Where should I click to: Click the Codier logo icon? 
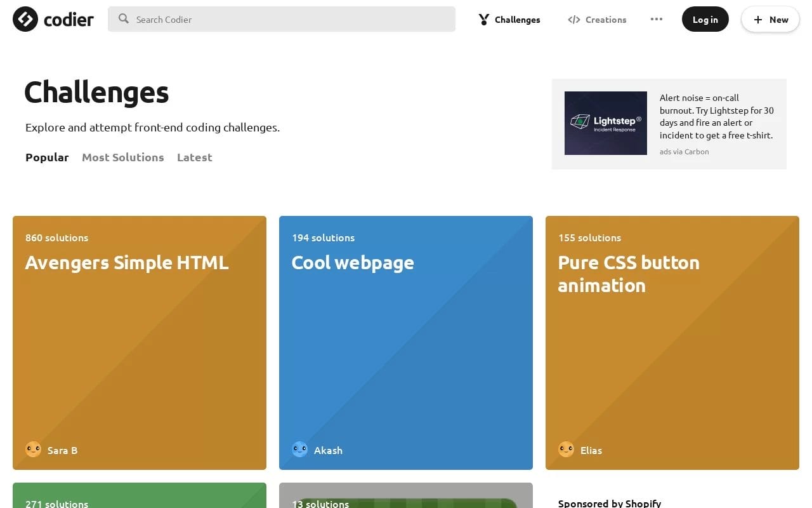tap(25, 19)
